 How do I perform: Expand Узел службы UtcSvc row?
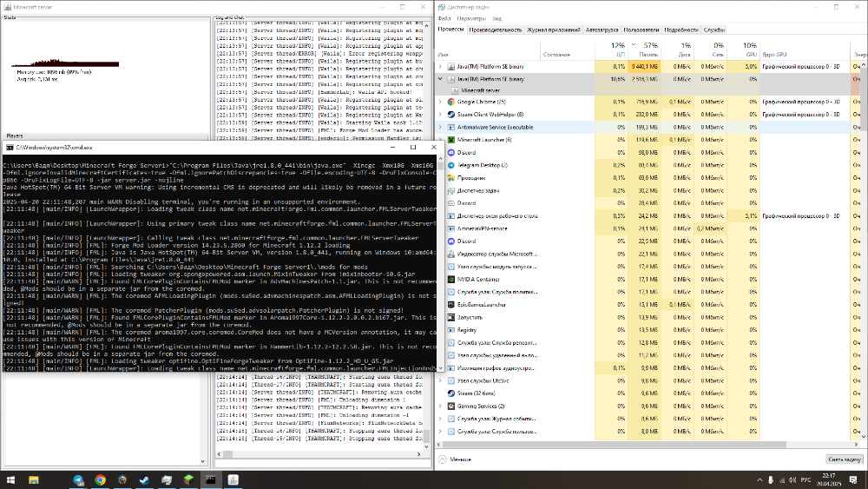pyautogui.click(x=441, y=381)
